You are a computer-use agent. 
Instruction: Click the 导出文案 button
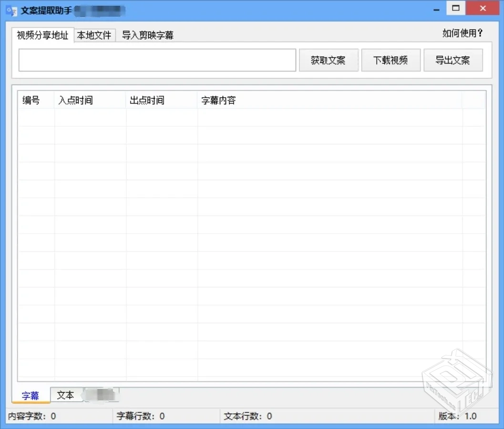coord(453,60)
